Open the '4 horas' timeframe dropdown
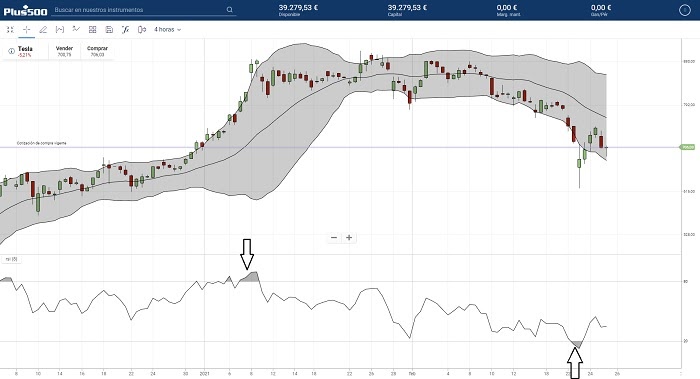The height and width of the screenshot is (379, 700). click(167, 29)
